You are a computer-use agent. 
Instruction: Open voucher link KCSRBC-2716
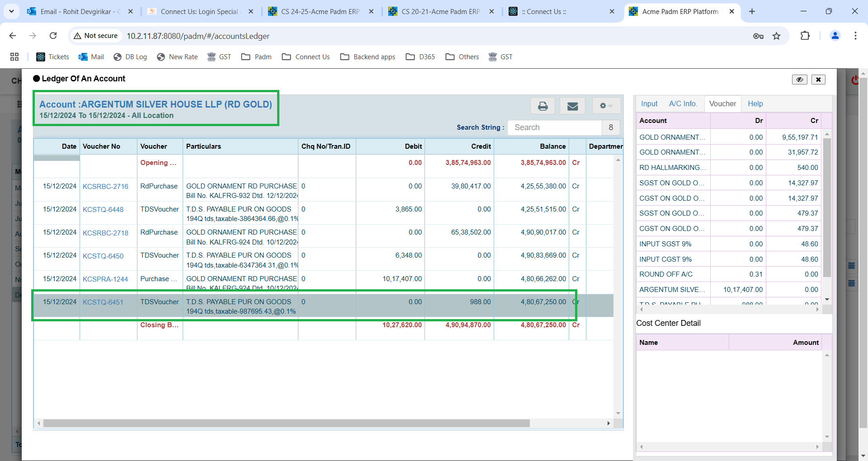105,186
